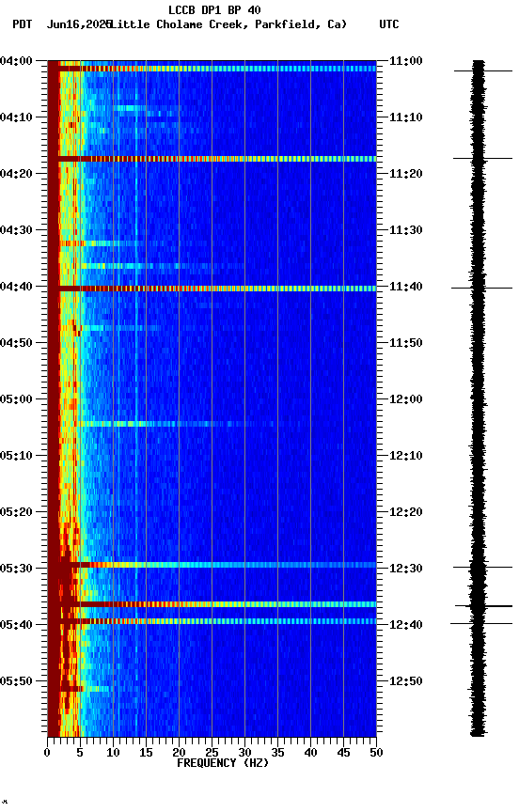The height and width of the screenshot is (812, 519).
Task: Pick the 11:50 UTC time label
Action: click(406, 343)
